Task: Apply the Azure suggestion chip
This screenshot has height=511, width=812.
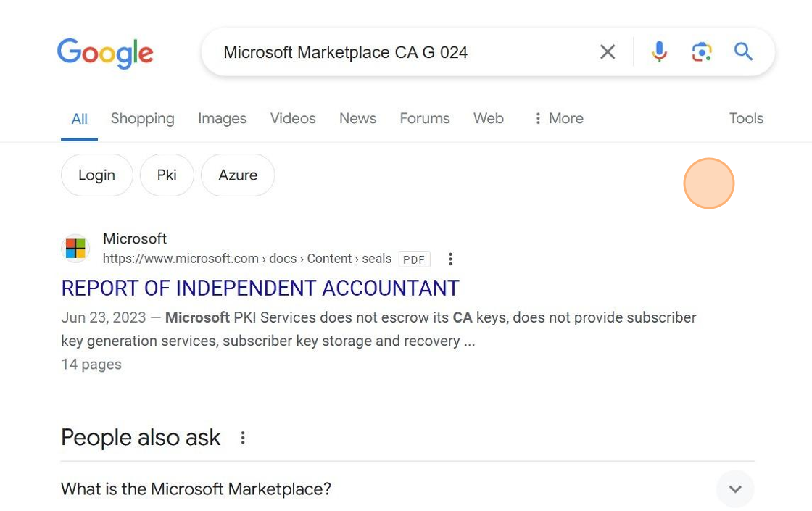Action: 238,175
